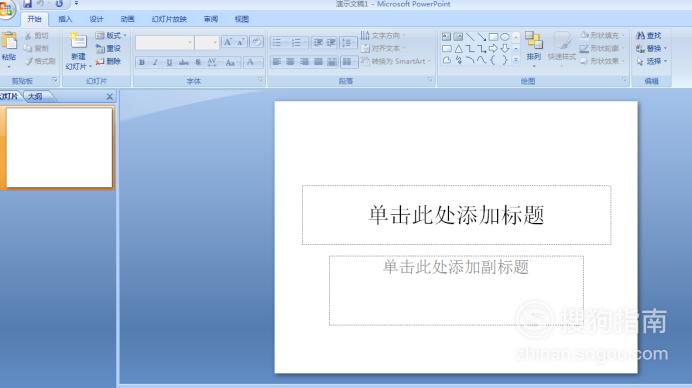Click the Undo icon in quick access toolbar

click(x=41, y=4)
